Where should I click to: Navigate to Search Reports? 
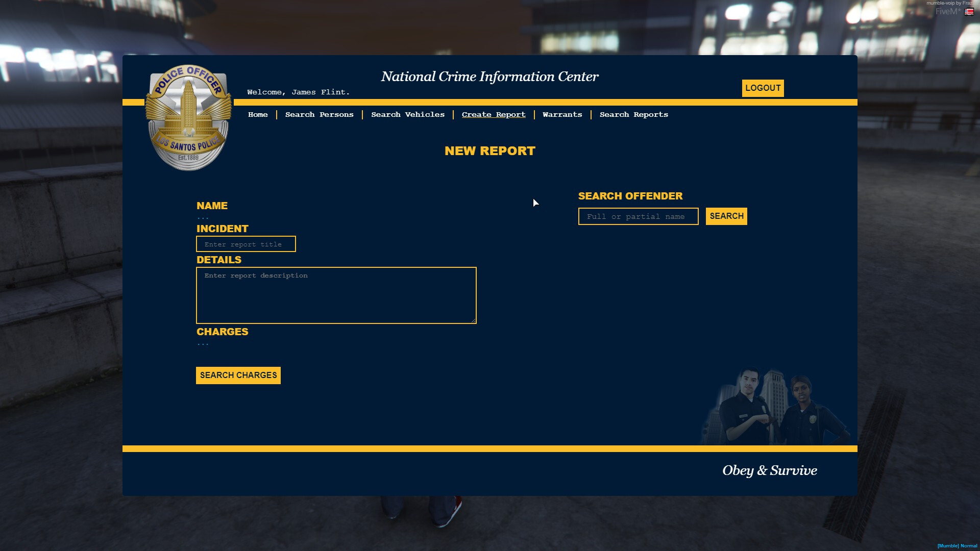click(x=633, y=115)
